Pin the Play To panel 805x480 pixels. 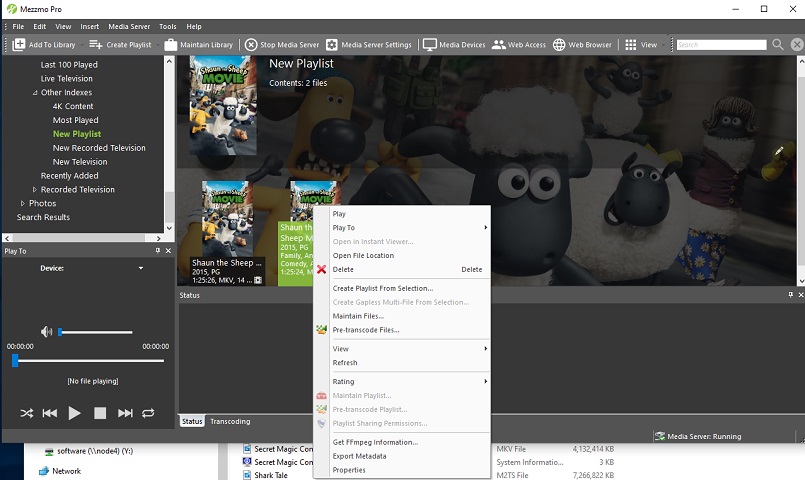click(x=158, y=251)
